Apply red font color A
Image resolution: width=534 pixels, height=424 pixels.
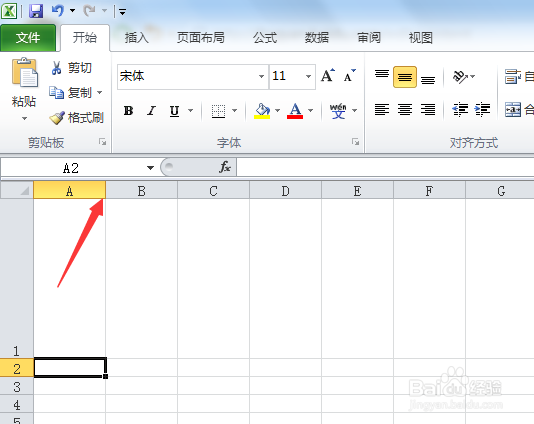(295, 111)
